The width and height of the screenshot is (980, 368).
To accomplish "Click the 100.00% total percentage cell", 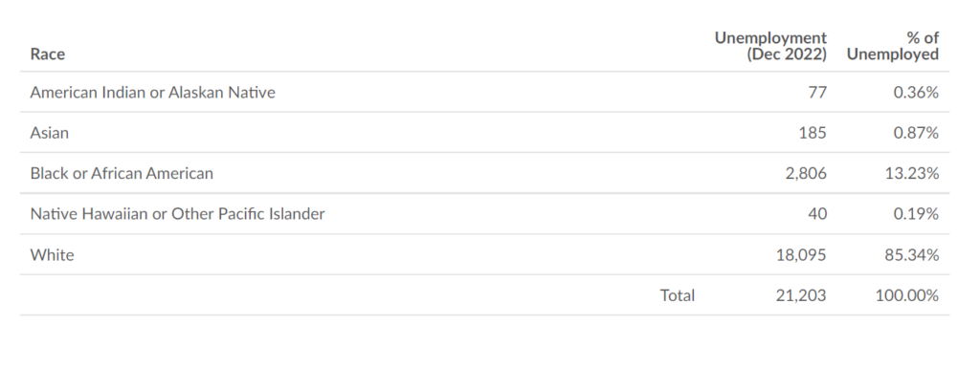I will (907, 295).
